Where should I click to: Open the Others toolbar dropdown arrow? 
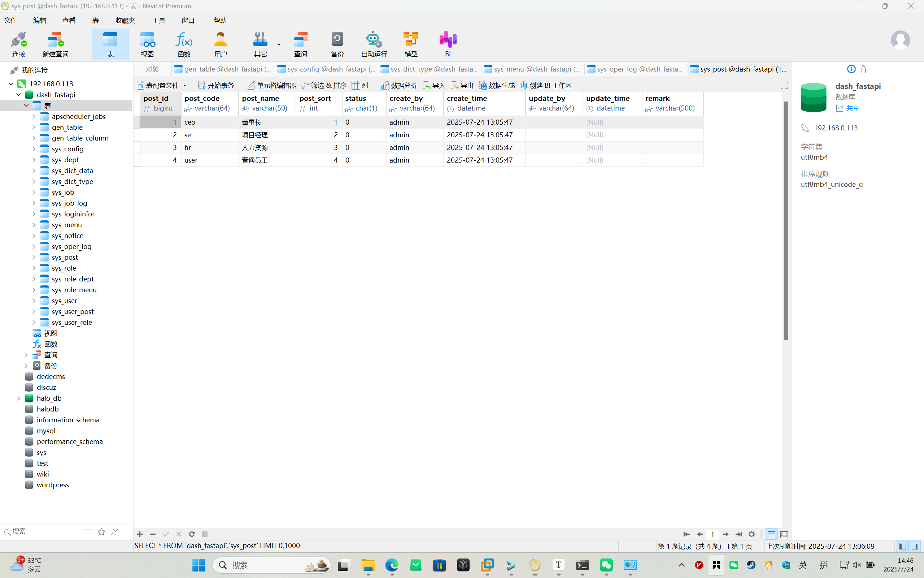pyautogui.click(x=279, y=45)
